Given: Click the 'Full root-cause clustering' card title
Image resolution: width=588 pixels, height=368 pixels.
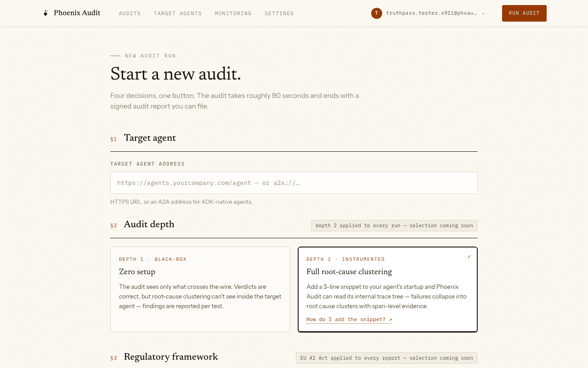Looking at the screenshot, I should 349,272.
